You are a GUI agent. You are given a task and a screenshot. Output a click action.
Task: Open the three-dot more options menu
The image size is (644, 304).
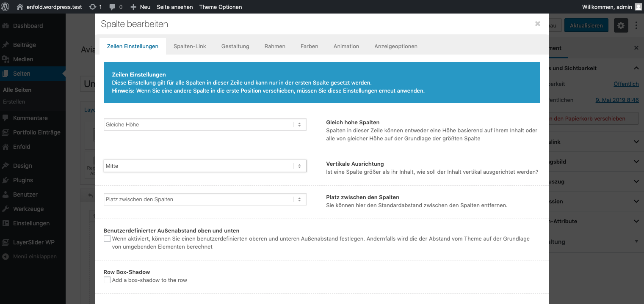point(636,25)
